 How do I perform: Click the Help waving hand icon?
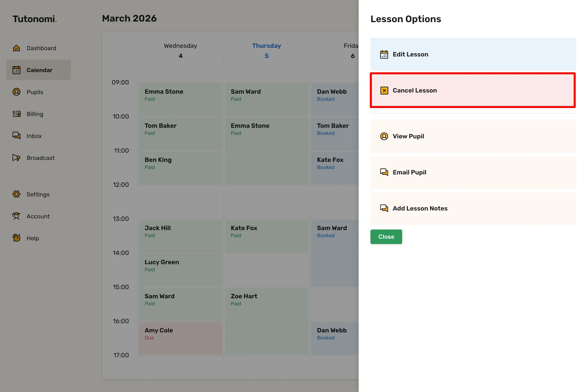pos(16,238)
